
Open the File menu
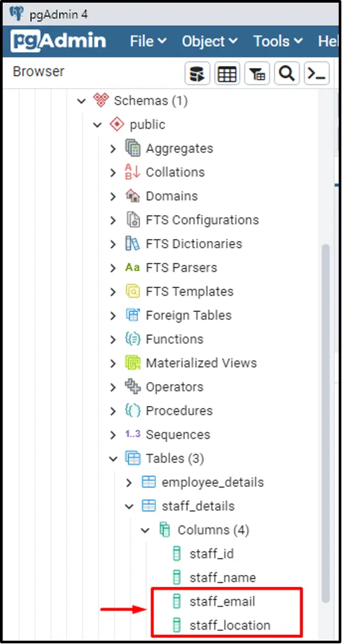pyautogui.click(x=148, y=41)
